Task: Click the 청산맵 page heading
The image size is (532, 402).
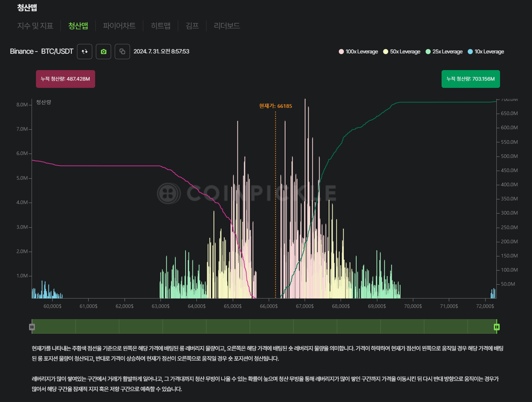Action: (26, 7)
